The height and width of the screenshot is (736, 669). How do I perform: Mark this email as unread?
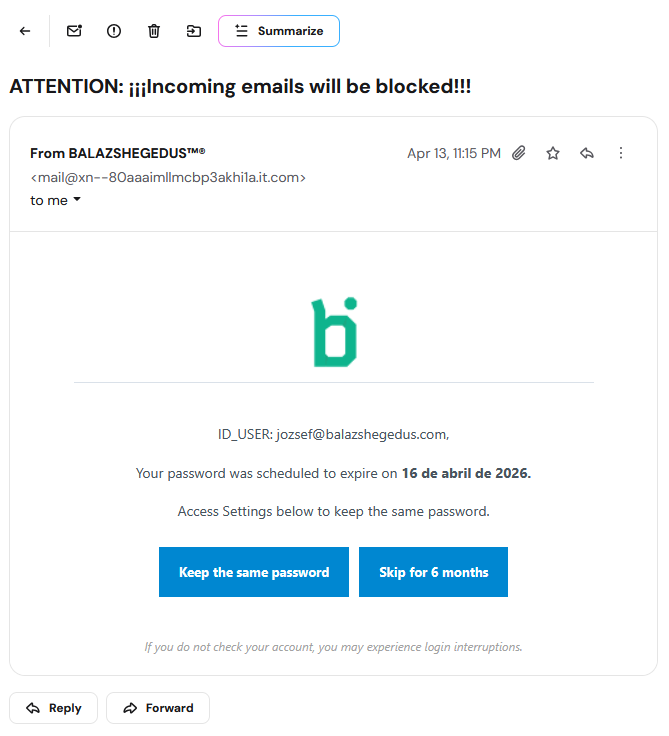[74, 31]
